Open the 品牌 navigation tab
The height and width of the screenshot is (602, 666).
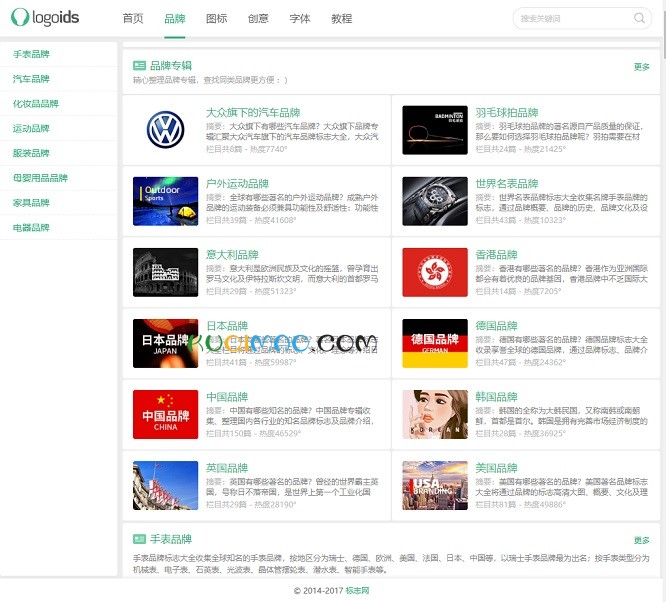point(175,19)
